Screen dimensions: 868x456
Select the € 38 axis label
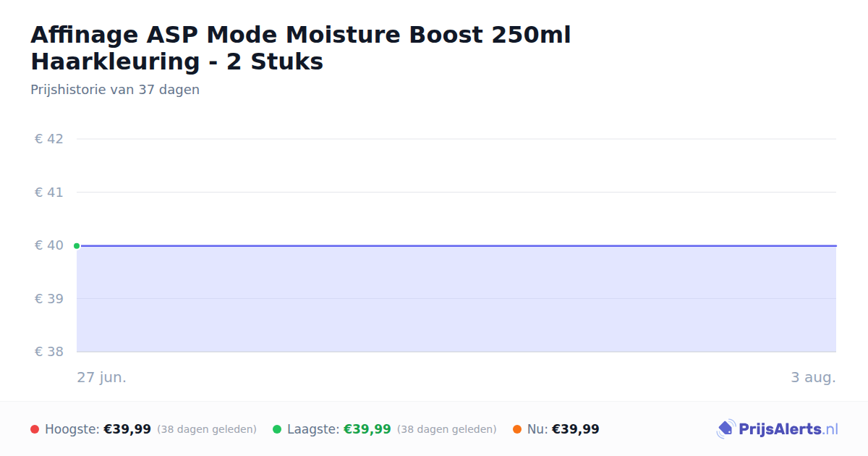tap(49, 352)
